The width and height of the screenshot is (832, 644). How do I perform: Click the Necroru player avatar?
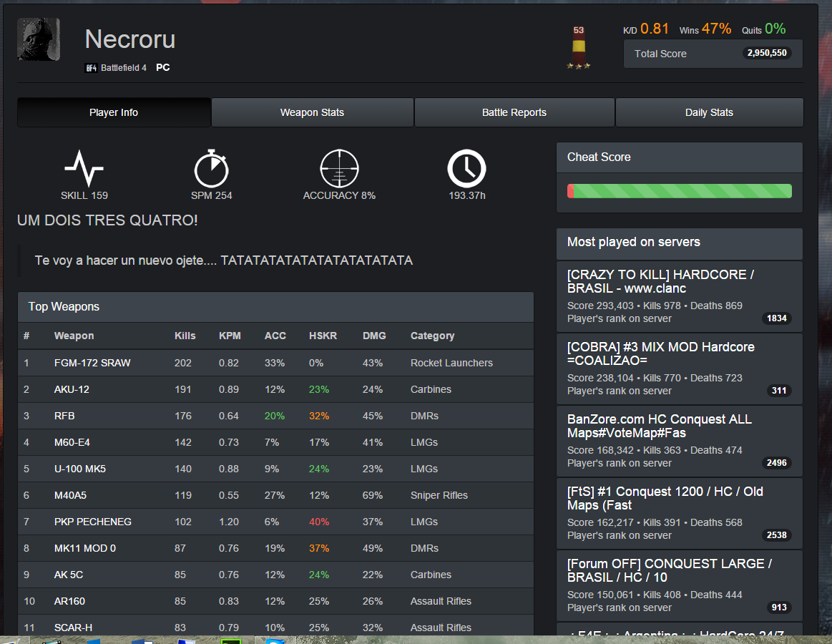(39, 39)
